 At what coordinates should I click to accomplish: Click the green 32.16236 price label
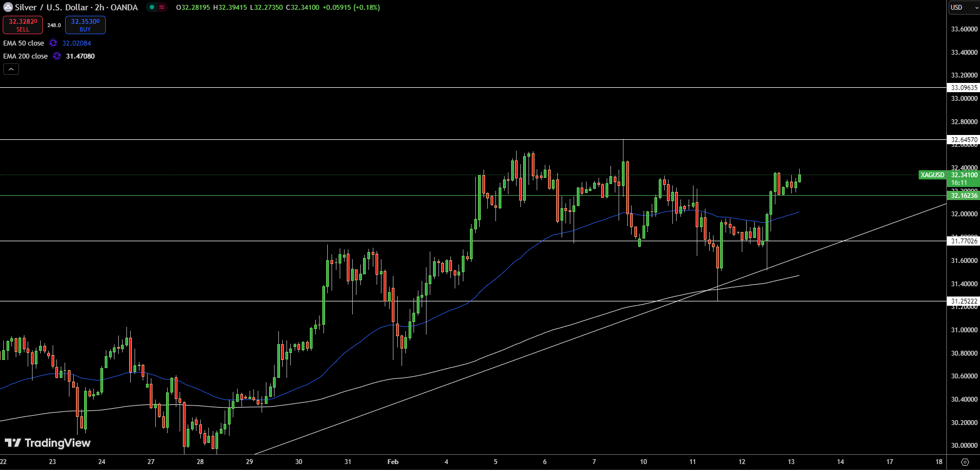(964, 195)
